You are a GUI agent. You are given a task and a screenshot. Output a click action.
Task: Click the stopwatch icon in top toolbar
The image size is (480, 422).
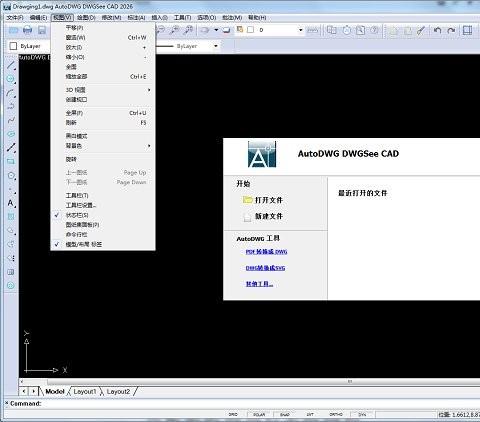pyautogui.click(x=347, y=30)
